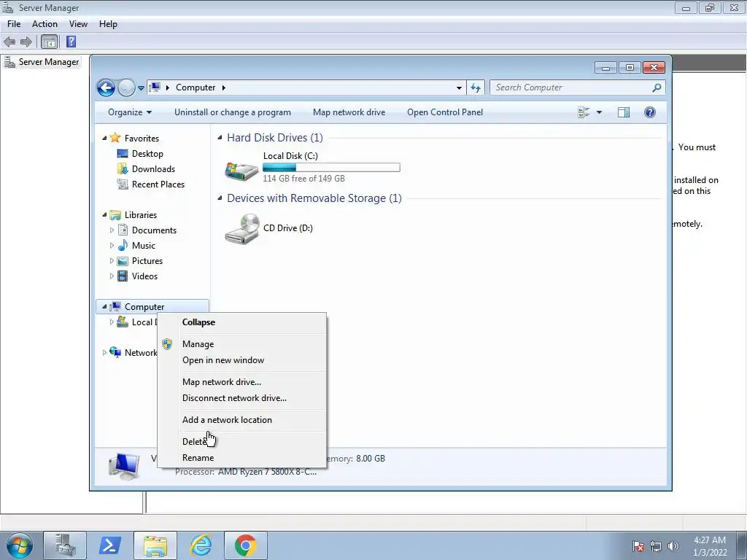Click the Local Disk (C:) usage bar
Screen dimensions: 747x560
pos(331,168)
